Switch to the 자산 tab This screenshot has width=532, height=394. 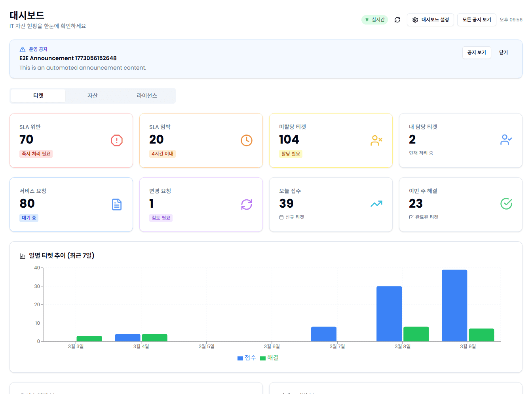click(x=93, y=96)
